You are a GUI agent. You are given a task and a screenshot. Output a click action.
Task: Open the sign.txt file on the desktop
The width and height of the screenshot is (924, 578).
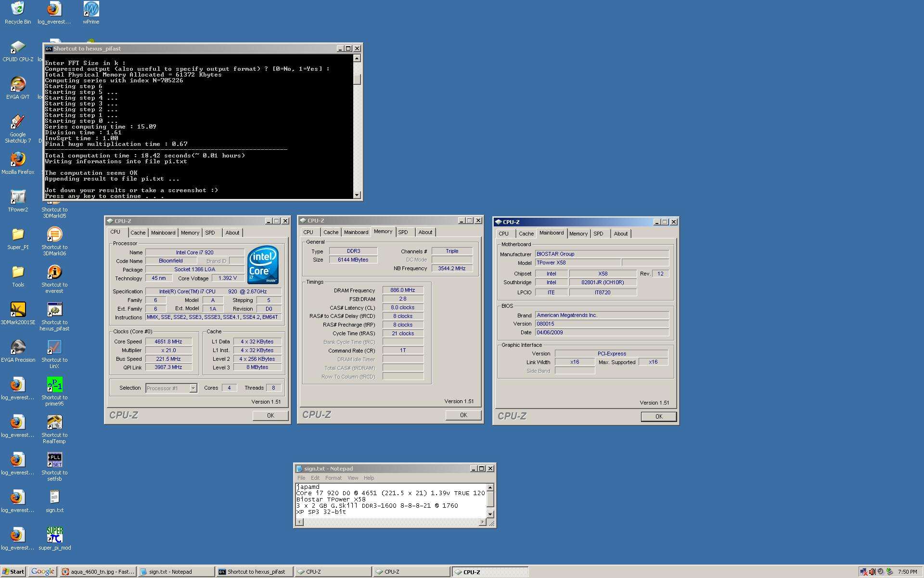click(54, 501)
